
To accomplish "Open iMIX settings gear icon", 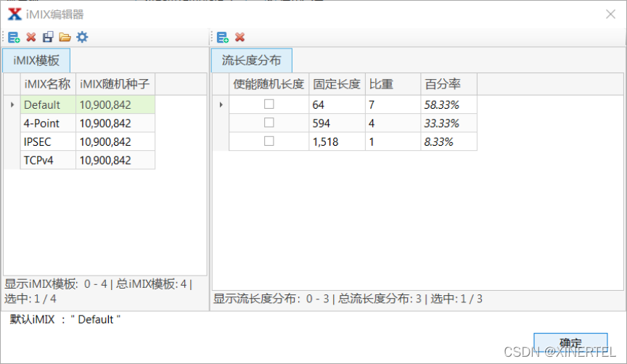I will [82, 37].
